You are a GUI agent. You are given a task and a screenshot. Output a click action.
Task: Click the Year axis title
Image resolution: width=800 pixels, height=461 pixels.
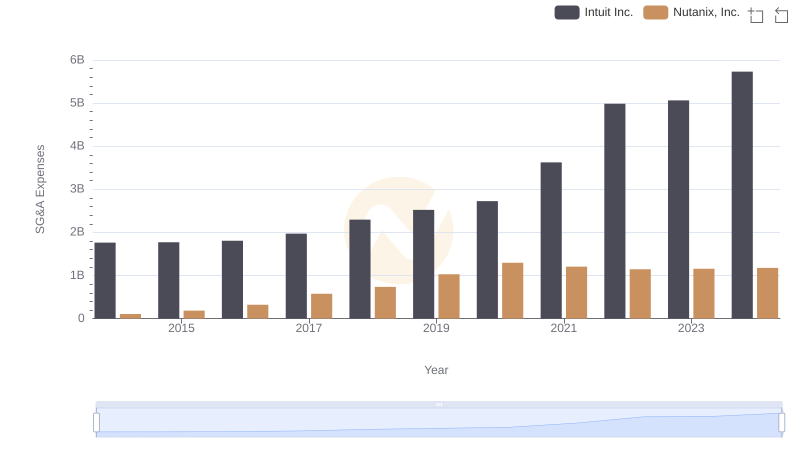click(436, 370)
